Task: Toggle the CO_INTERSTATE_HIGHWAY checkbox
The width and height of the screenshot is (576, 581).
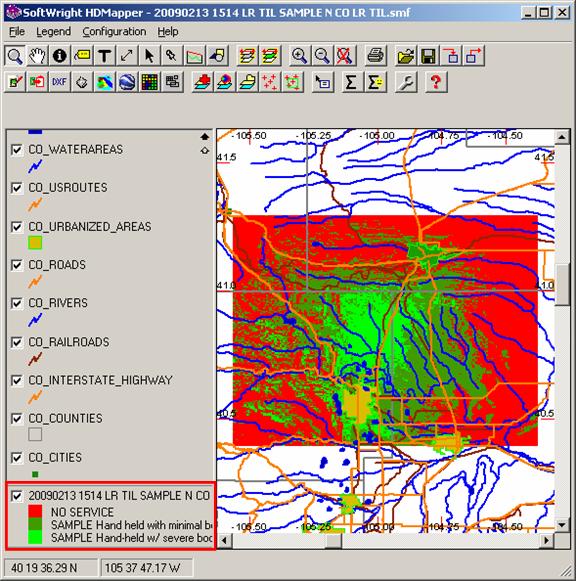Action: coord(17,380)
